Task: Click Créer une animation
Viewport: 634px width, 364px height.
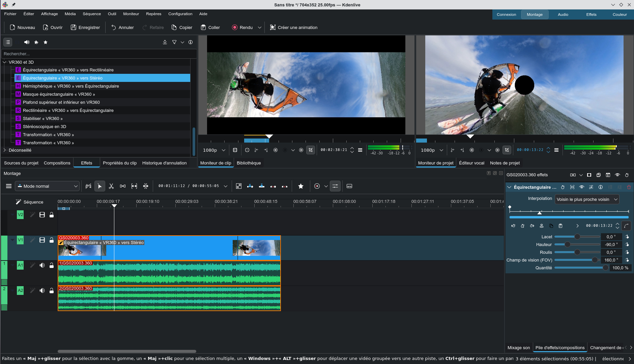Action: [293, 27]
